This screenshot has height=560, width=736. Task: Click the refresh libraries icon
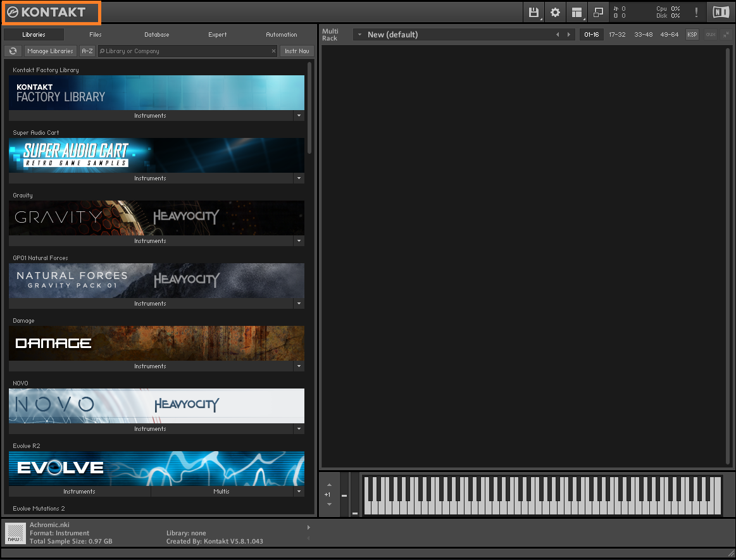pos(13,51)
